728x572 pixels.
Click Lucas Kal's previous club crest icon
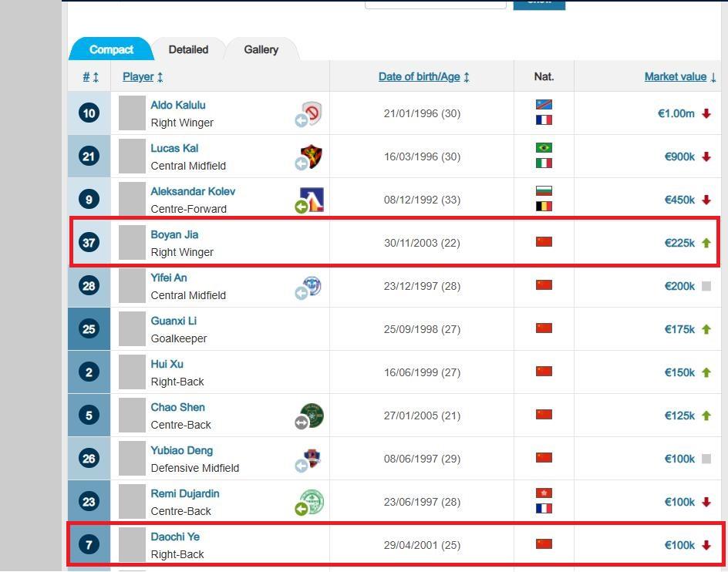[x=312, y=156]
